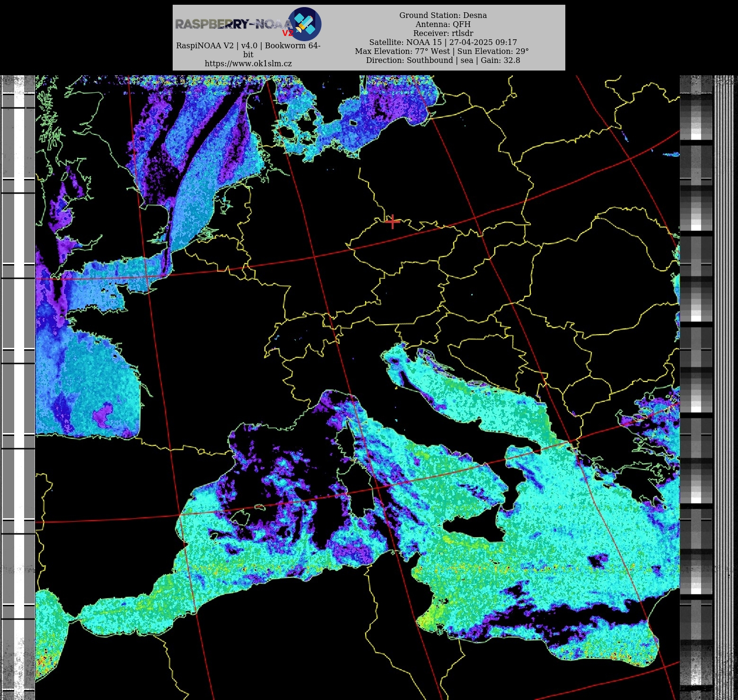Click the 'RaspiNOAA V2 | v4.0 | Bookworm 64-bit' text
Screen dimensions: 738x700
[x=248, y=50]
